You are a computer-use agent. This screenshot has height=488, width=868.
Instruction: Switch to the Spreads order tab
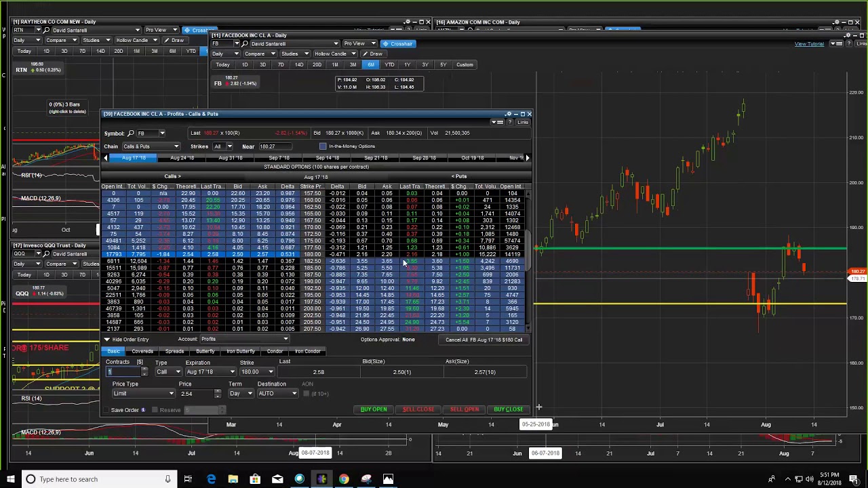[174, 352]
